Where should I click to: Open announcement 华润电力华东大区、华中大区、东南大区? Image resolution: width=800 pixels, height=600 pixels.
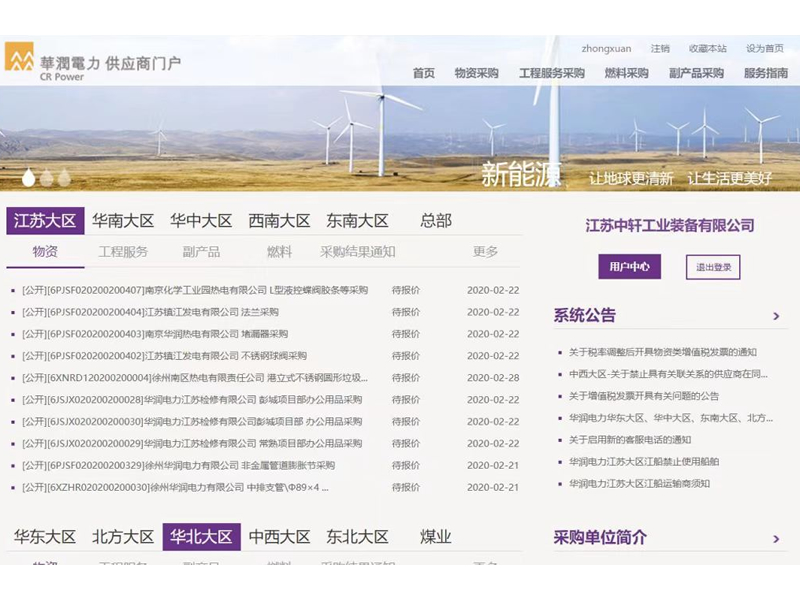671,418
